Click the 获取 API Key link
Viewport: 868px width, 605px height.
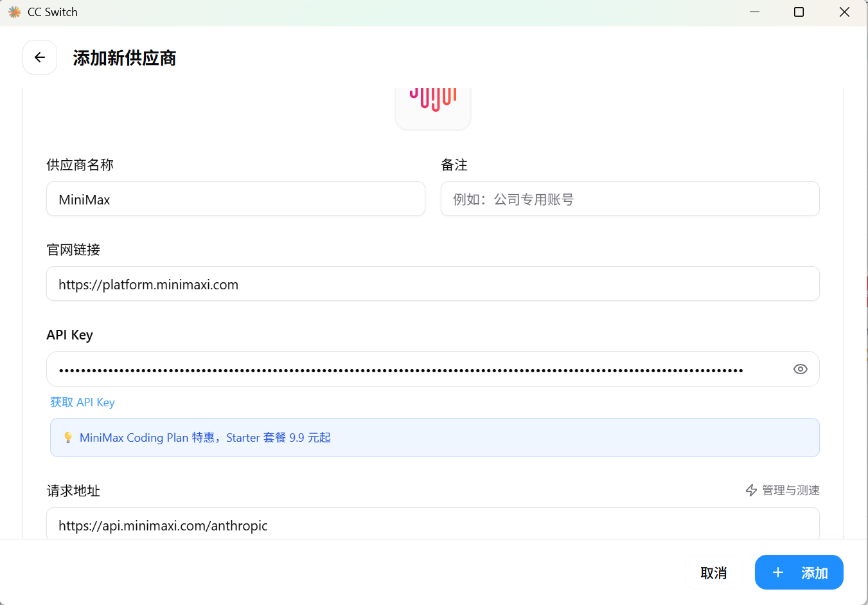[82, 402]
